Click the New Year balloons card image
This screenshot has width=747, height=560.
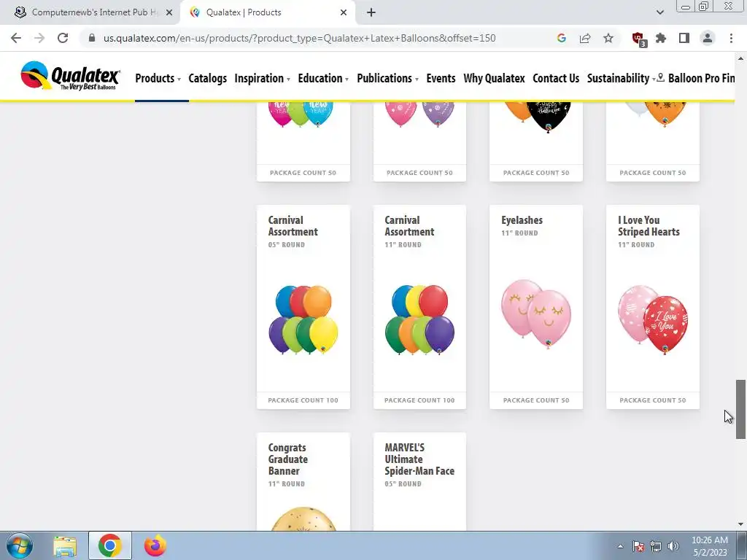pyautogui.click(x=301, y=114)
